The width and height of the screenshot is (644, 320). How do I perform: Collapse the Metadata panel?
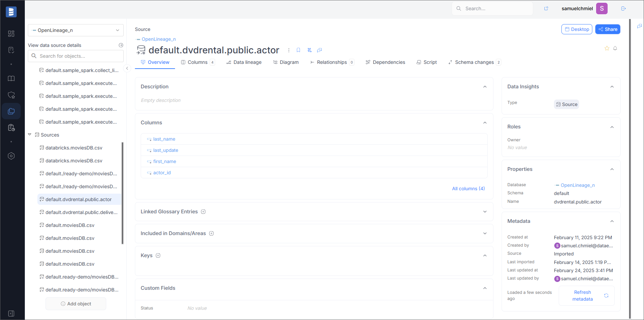612,221
